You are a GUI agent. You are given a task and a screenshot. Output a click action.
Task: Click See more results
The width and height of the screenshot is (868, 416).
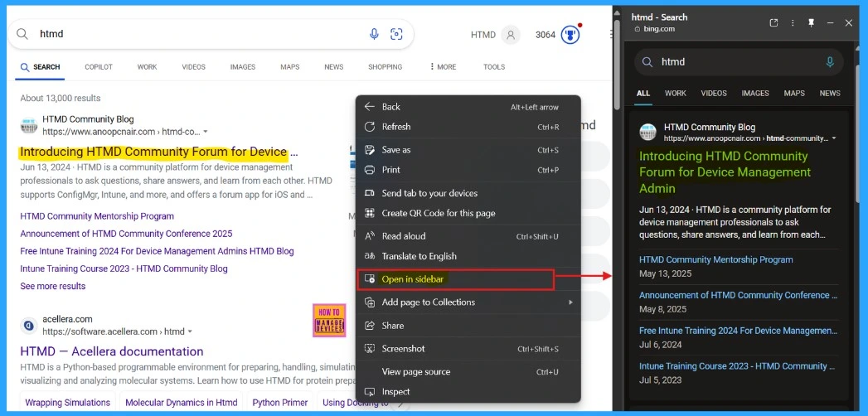[52, 287]
